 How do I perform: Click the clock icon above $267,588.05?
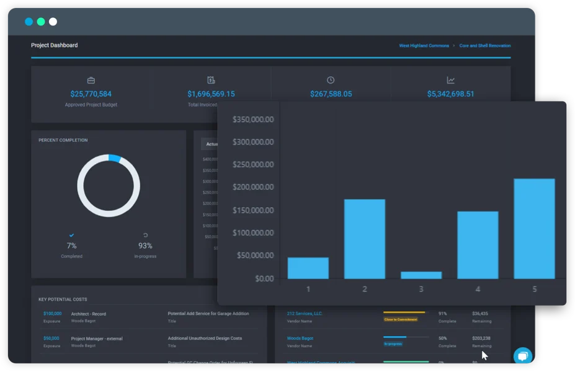(331, 81)
